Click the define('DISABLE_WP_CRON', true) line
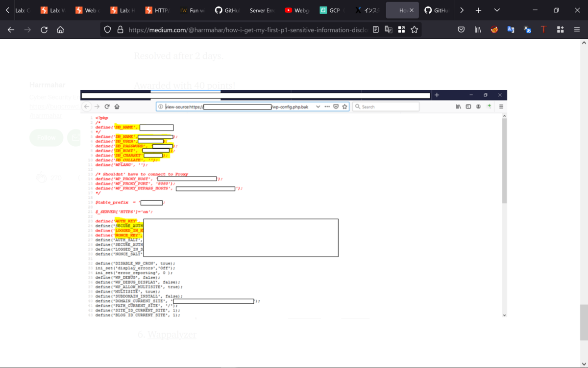 [x=135, y=263]
